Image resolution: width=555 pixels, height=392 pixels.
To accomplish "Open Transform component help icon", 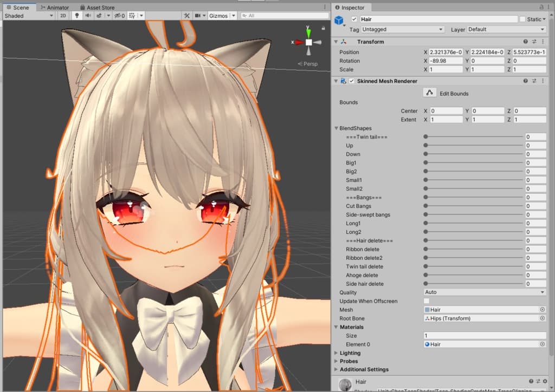I will click(525, 42).
